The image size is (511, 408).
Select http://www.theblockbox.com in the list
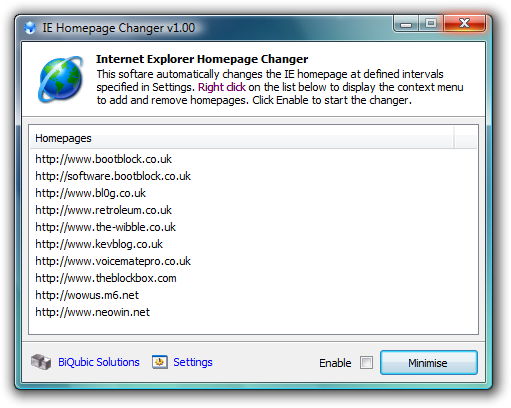pos(106,278)
